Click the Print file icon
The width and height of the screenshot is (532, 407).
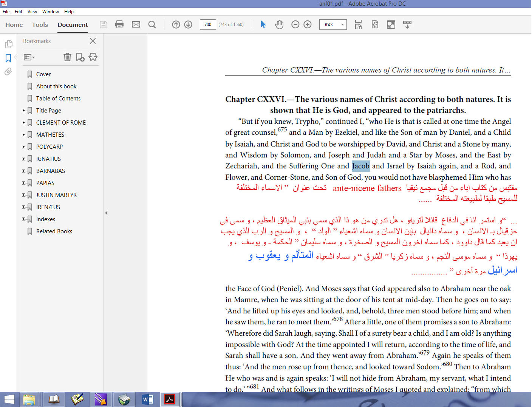click(x=119, y=25)
